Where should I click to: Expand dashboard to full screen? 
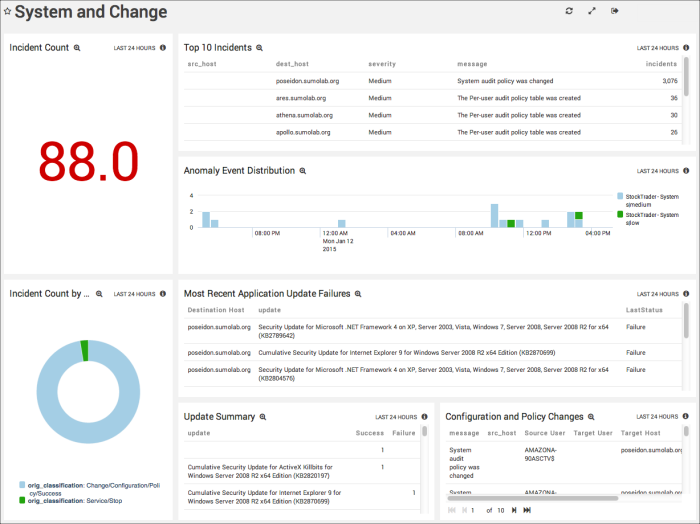(592, 11)
